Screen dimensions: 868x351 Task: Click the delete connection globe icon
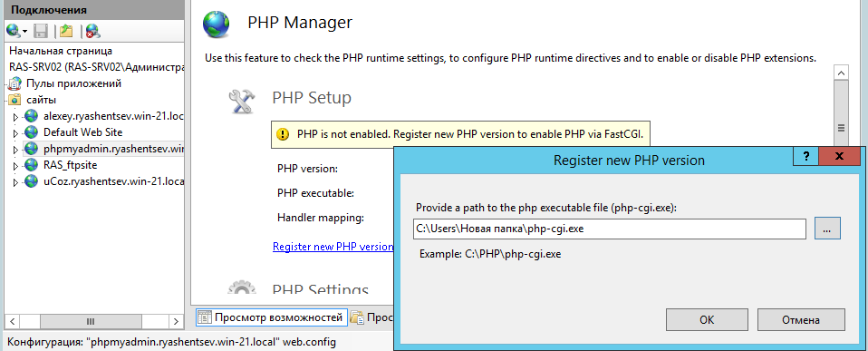[92, 31]
